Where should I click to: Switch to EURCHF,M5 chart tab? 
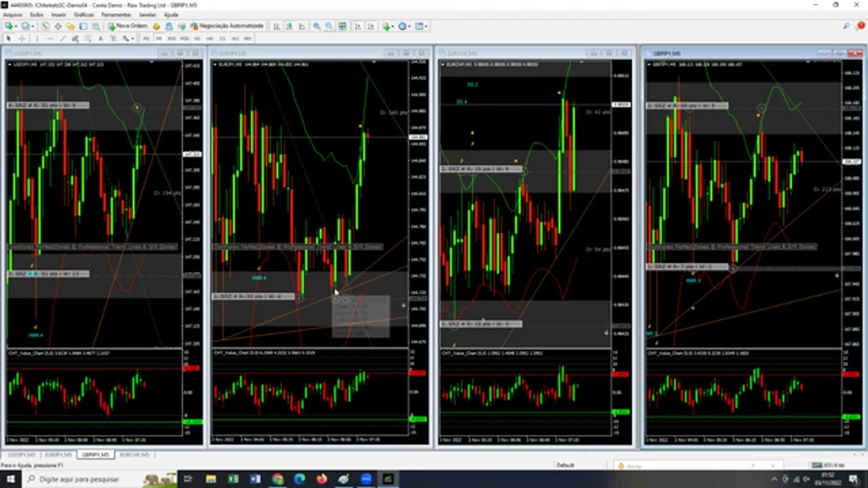(x=134, y=455)
